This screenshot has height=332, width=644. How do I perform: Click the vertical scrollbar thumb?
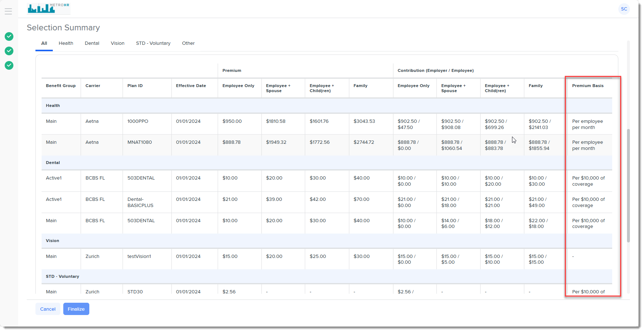point(628,185)
